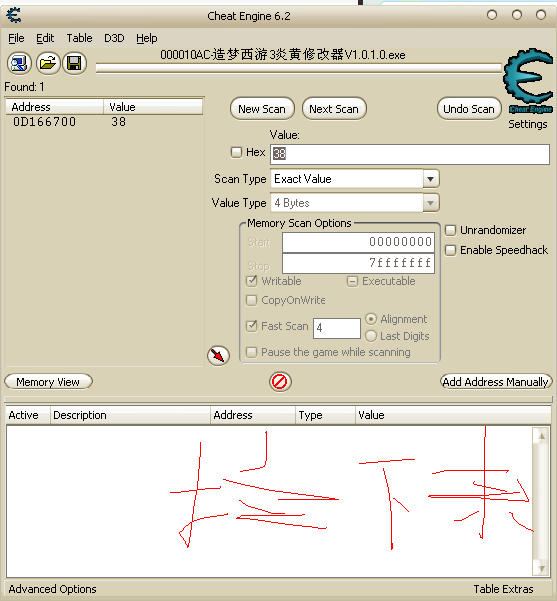This screenshot has height=601, width=557.
Task: Click the scan progress bar
Action: (x=299, y=68)
